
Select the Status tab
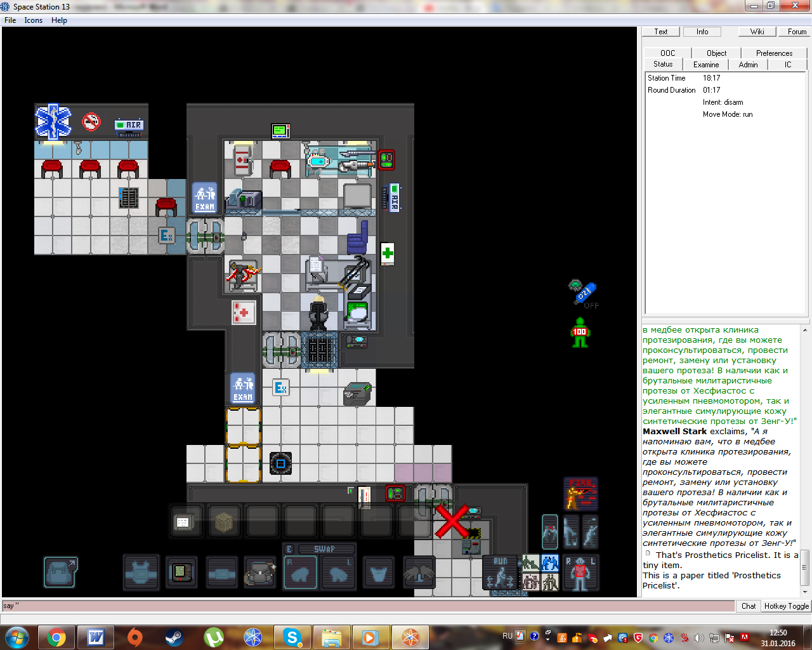click(x=663, y=64)
